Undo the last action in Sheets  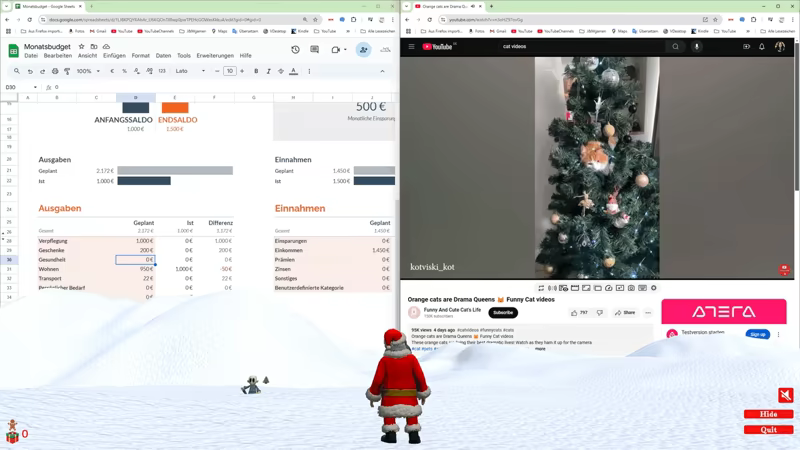point(30,71)
